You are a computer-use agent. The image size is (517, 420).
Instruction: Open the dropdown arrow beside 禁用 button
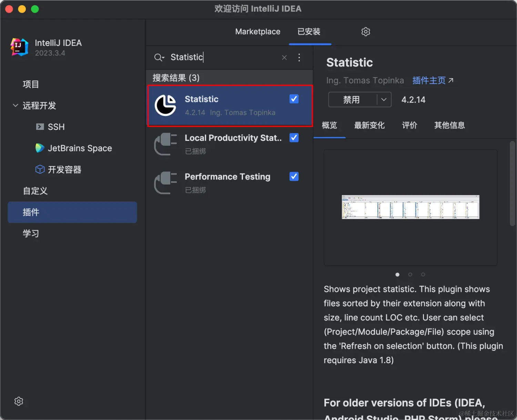click(384, 100)
